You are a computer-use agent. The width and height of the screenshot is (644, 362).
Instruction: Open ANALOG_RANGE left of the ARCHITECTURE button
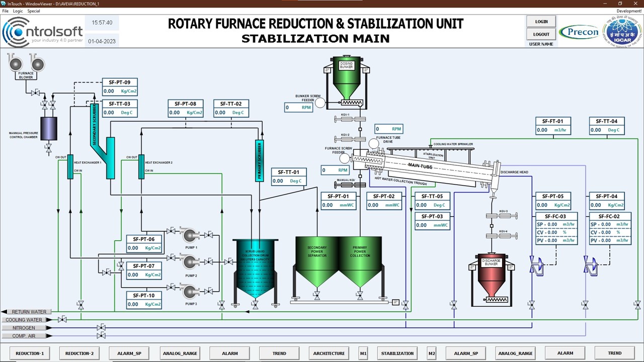[180, 353]
